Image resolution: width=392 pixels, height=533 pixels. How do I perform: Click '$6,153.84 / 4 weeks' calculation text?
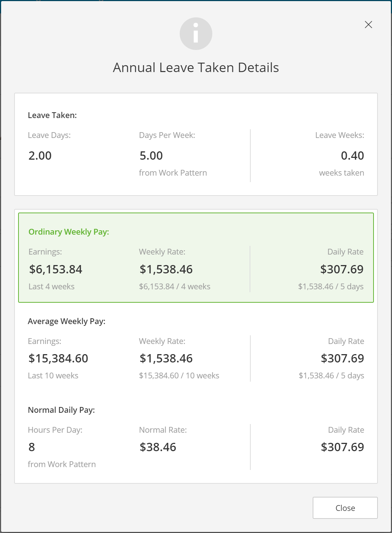(175, 286)
